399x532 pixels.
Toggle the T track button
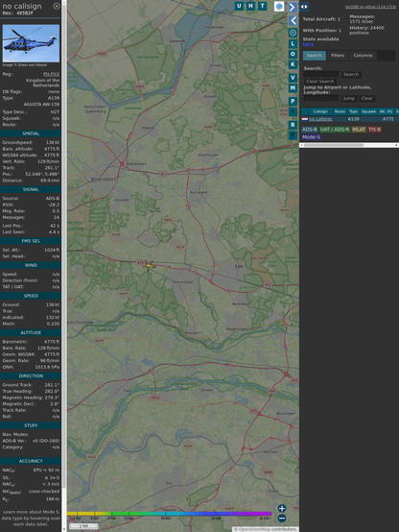click(263, 6)
